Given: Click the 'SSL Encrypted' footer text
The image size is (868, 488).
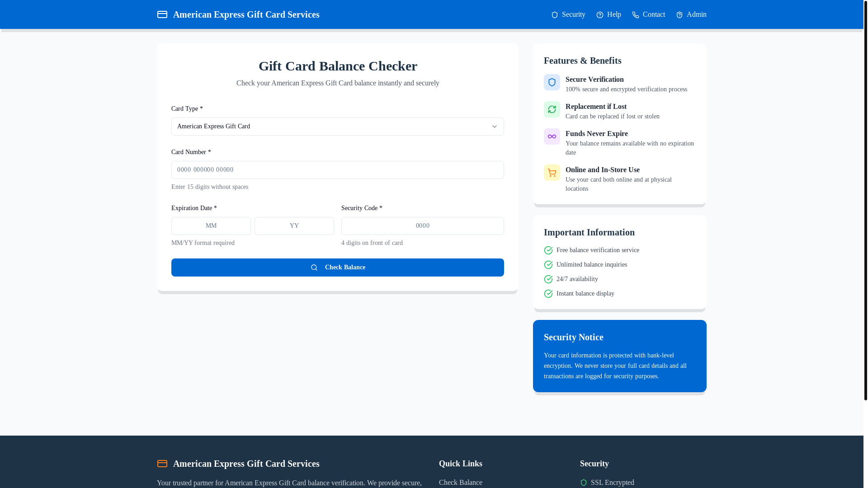Looking at the screenshot, I should coord(613,483).
